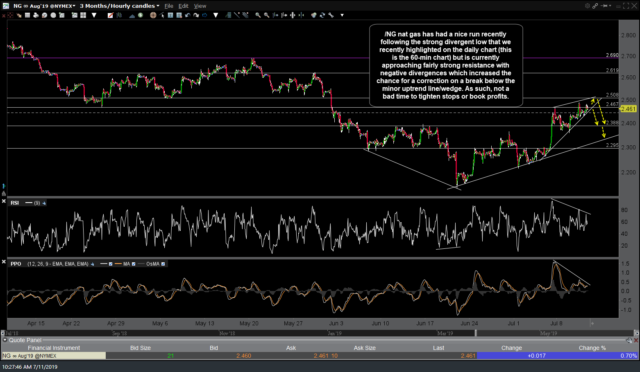Viewport: 640px width, 372px height.
Task: Click the Financial Instrument column header
Action: [x=53, y=348]
